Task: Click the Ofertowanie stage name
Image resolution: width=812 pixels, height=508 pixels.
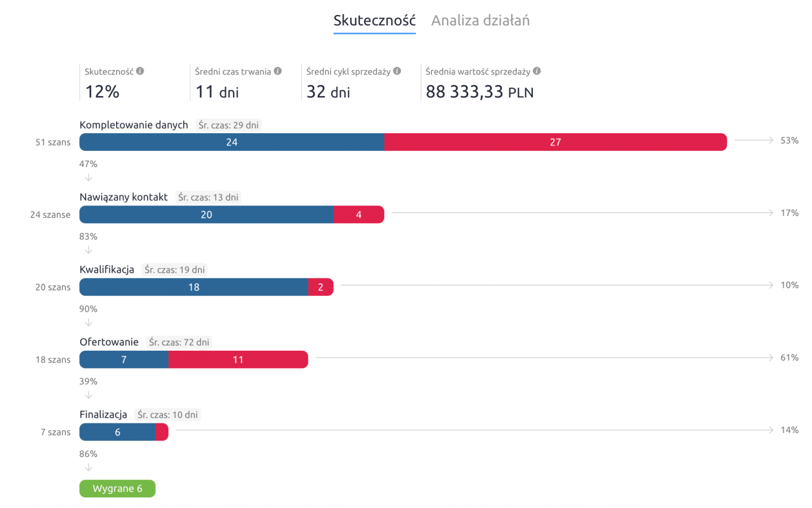Action: pos(109,341)
